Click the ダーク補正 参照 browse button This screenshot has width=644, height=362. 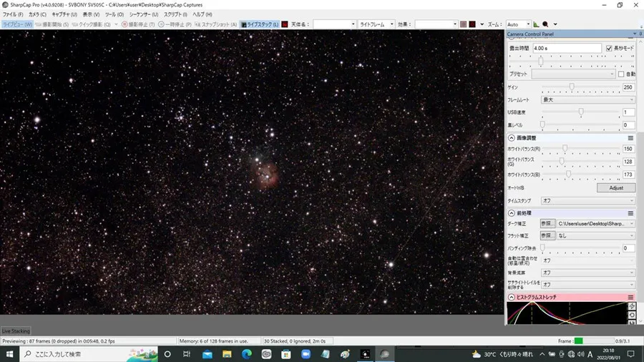[547, 224]
